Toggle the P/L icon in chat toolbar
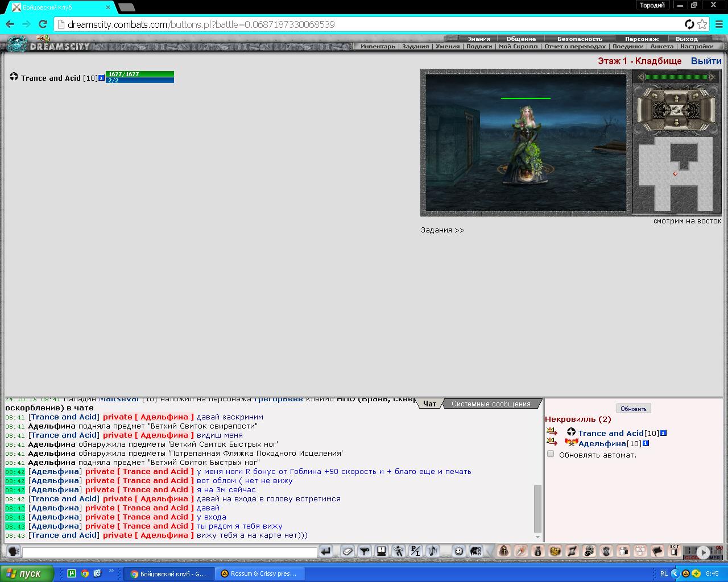 [x=416, y=551]
